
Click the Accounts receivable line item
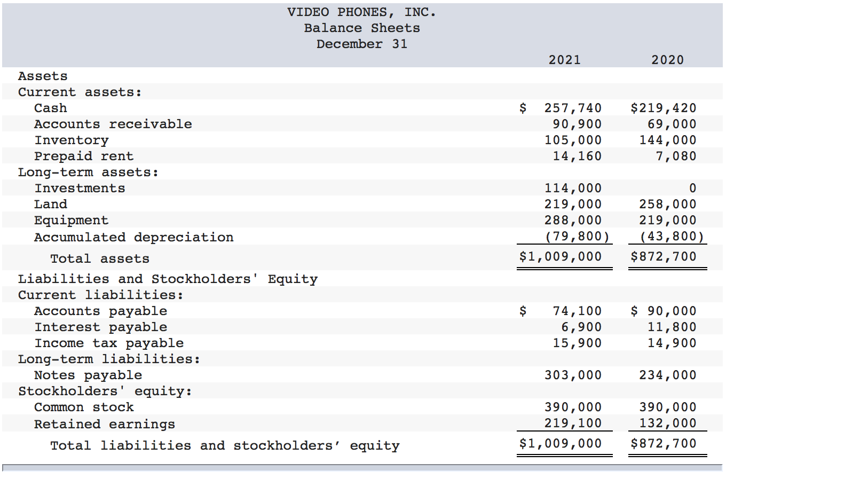[x=112, y=124]
